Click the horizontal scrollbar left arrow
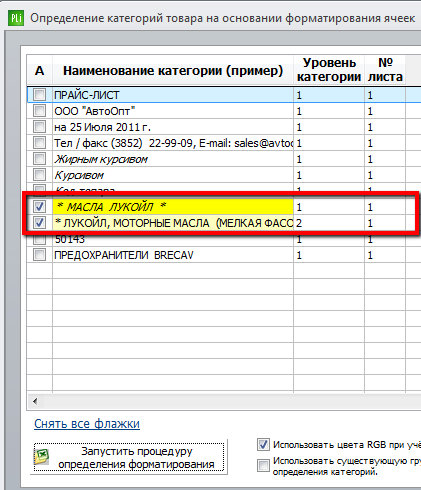The image size is (421, 490). click(35, 401)
